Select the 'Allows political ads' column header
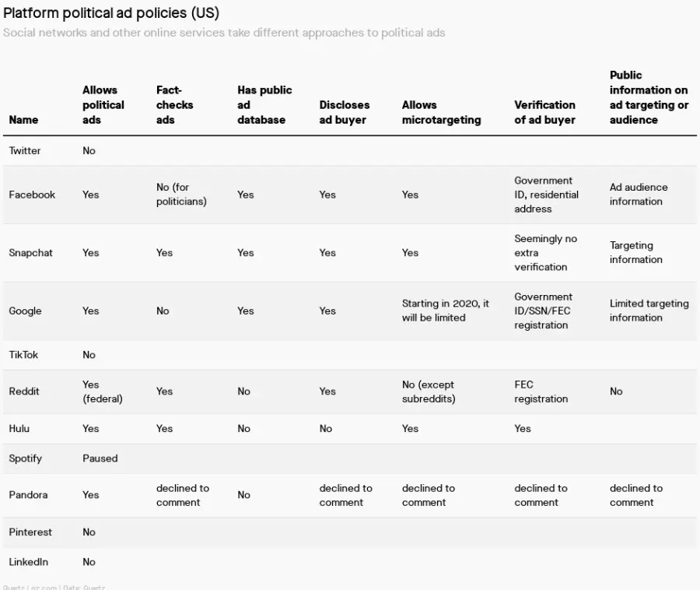 103,105
